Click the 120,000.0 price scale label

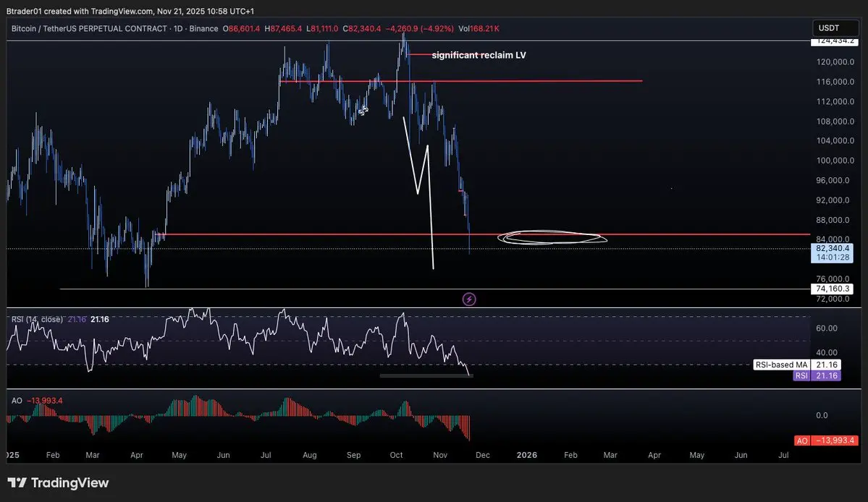point(835,61)
